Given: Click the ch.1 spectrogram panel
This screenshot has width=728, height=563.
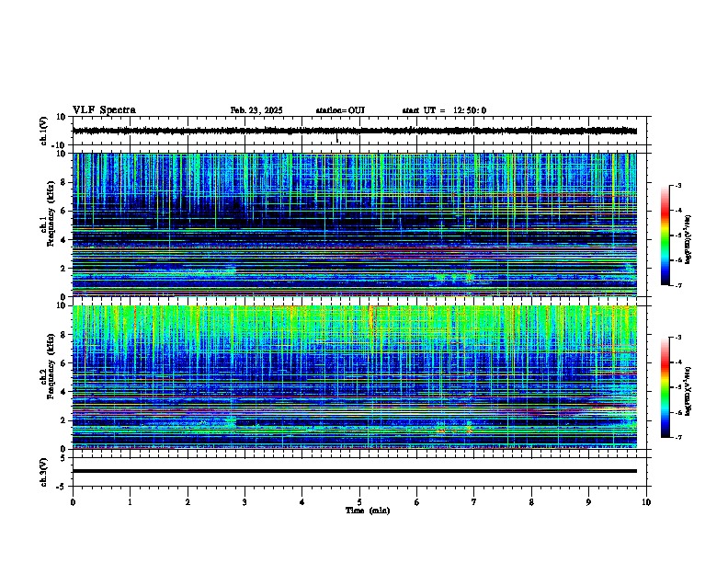Looking at the screenshot, I should tap(355, 224).
